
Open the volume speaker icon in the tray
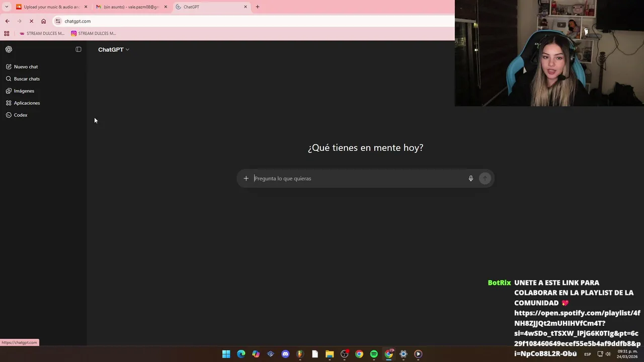[608, 354]
